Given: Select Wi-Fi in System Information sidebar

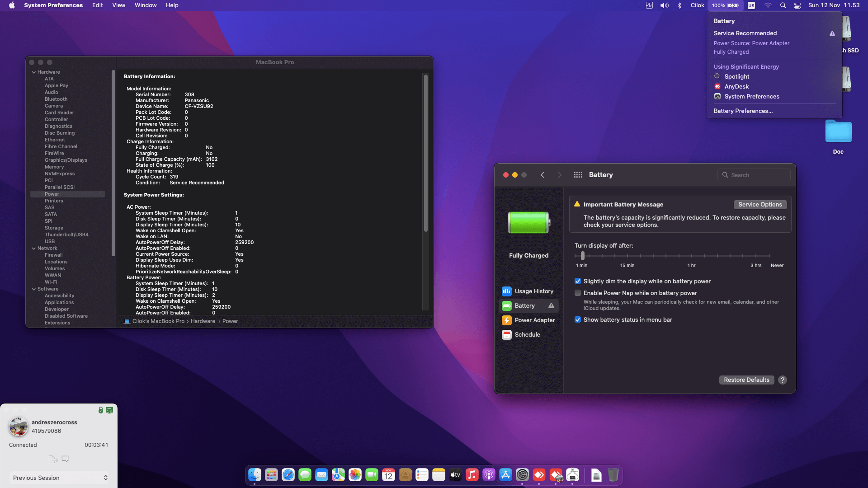Looking at the screenshot, I should tap(51, 282).
